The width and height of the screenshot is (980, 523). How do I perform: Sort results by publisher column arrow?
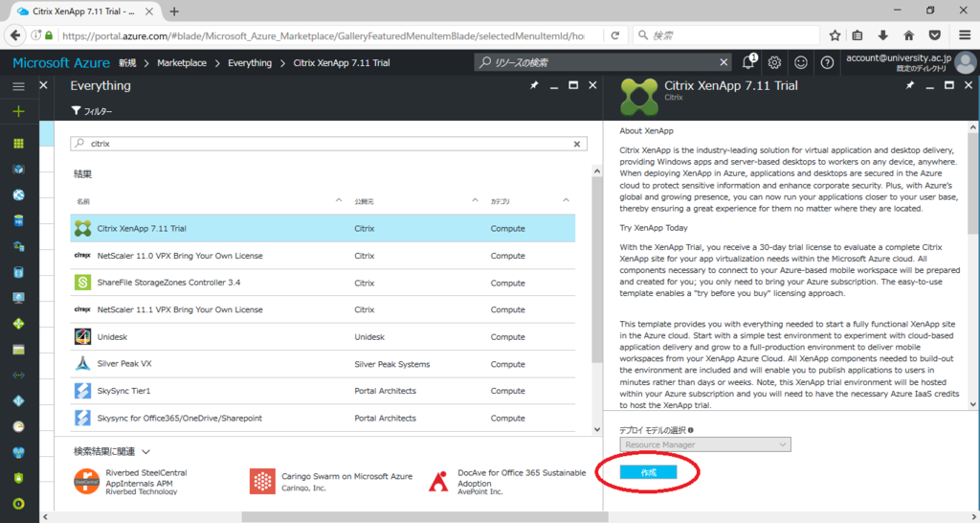pyautogui.click(x=475, y=201)
